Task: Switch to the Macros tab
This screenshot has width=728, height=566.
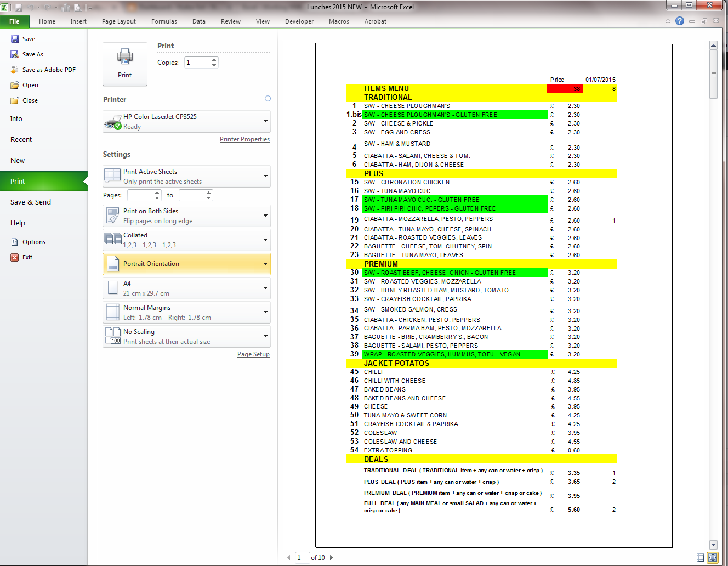Action: (339, 21)
